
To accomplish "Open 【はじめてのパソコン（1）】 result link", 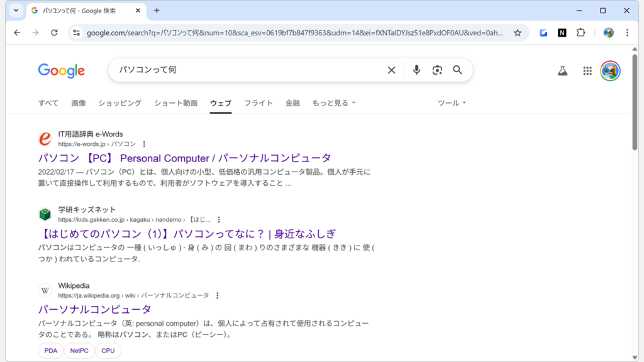I will tap(187, 234).
